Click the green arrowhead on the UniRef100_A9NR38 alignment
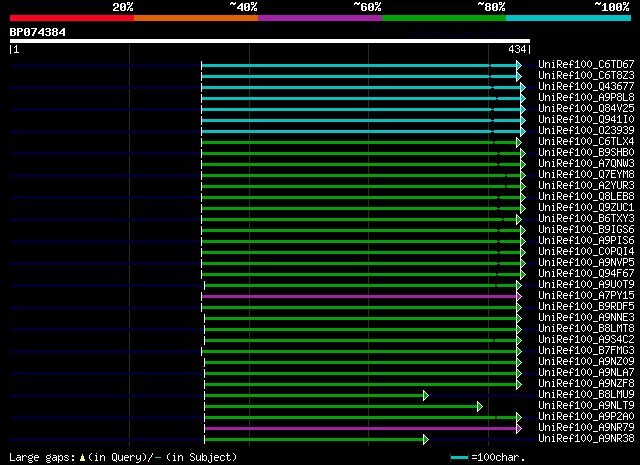The image size is (640, 465). [426, 440]
